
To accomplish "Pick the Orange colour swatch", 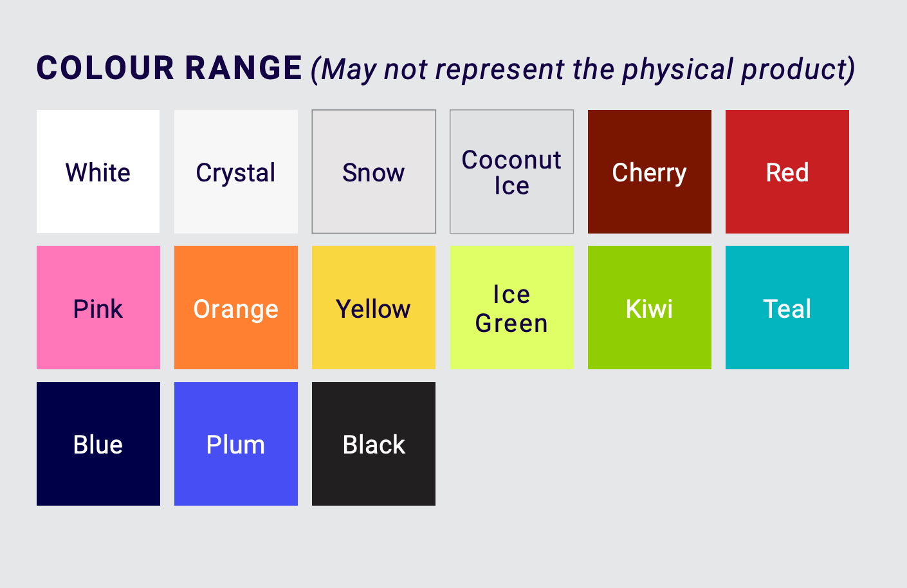I will tap(236, 308).
